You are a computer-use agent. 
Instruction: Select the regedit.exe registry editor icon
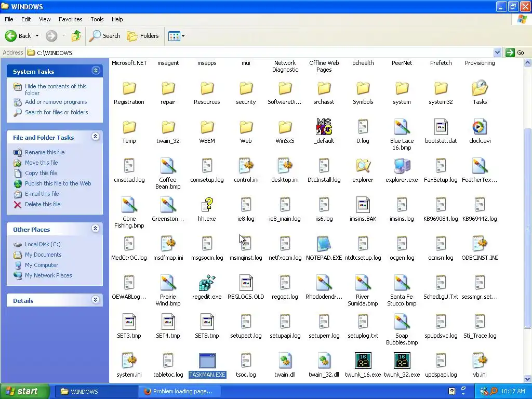click(207, 283)
